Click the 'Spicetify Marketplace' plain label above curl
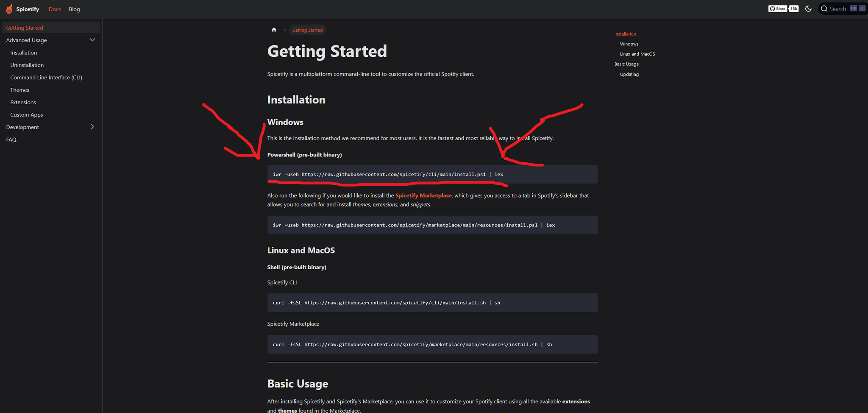The width and height of the screenshot is (868, 413). tap(293, 324)
